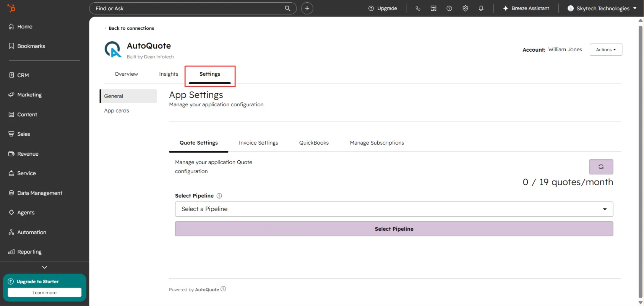Open CRM menu in sidebar
The image size is (644, 306).
pyautogui.click(x=19, y=75)
